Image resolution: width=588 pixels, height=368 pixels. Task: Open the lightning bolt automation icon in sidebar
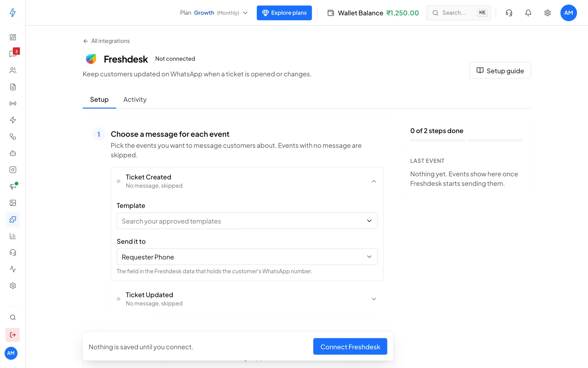click(x=13, y=120)
